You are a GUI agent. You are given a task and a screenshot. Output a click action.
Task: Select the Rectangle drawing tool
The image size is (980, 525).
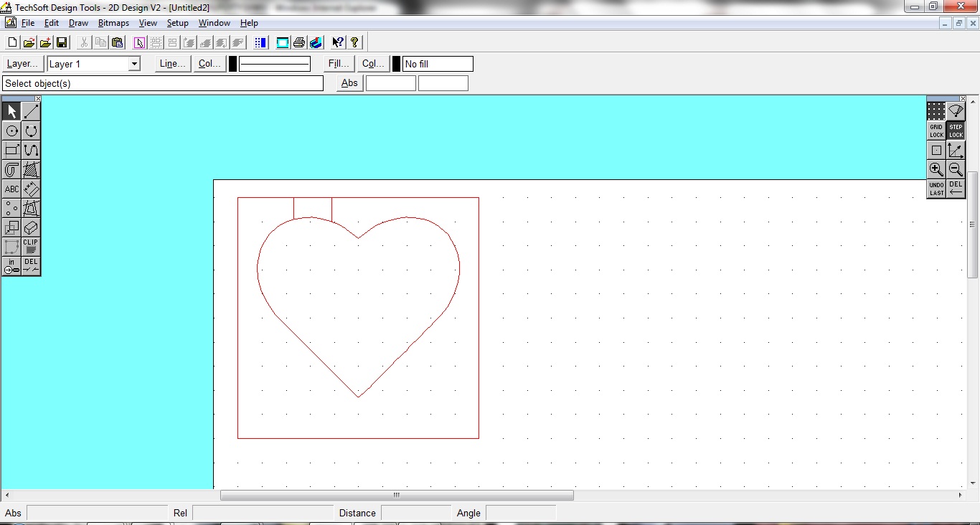11,150
